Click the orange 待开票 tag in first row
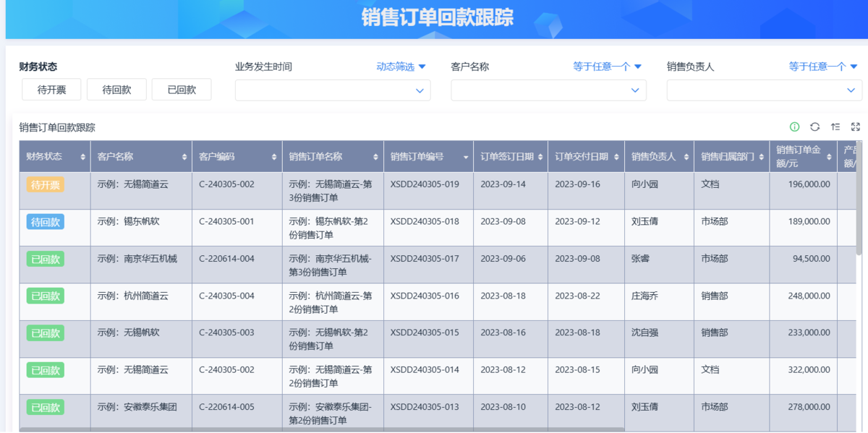The width and height of the screenshot is (868, 433). point(46,185)
